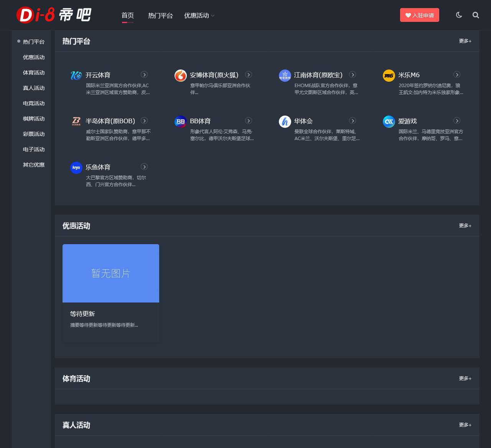
Task: Open 更多+ in 优惠活动 section
Action: (465, 225)
